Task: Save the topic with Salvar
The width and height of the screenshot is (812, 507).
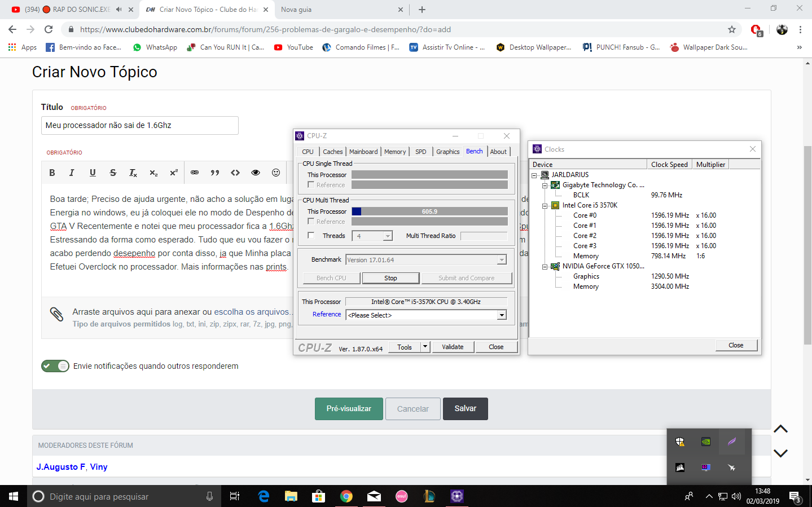Action: (466, 409)
